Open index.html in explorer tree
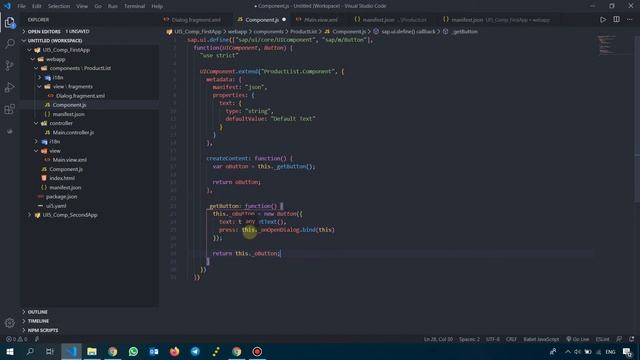The image size is (640, 360). (x=62, y=178)
